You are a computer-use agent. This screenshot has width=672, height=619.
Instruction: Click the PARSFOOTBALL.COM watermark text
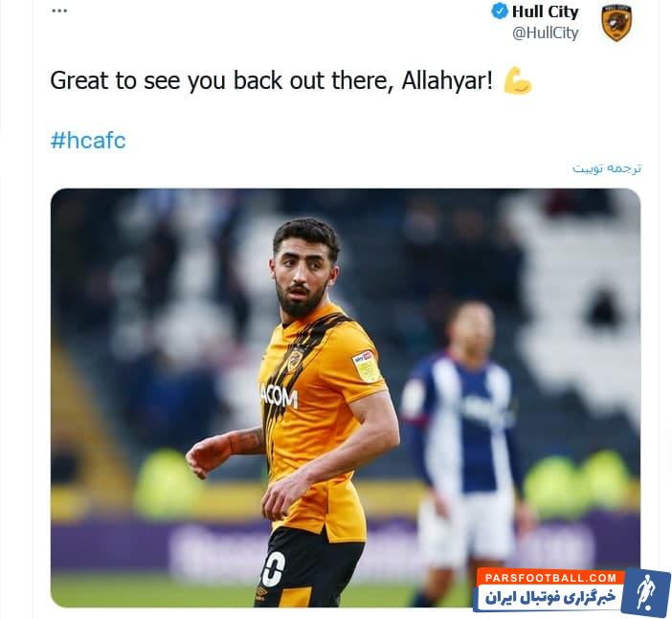[x=550, y=578]
